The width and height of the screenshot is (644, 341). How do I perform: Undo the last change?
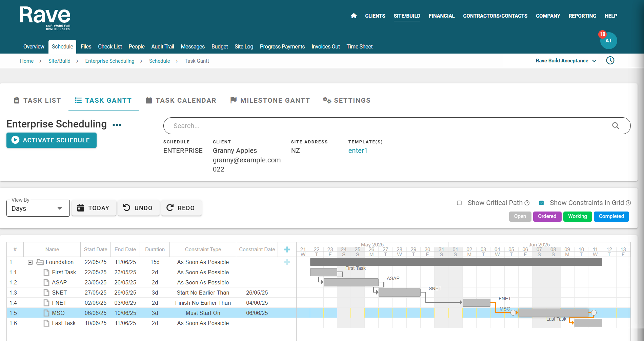[x=138, y=208]
